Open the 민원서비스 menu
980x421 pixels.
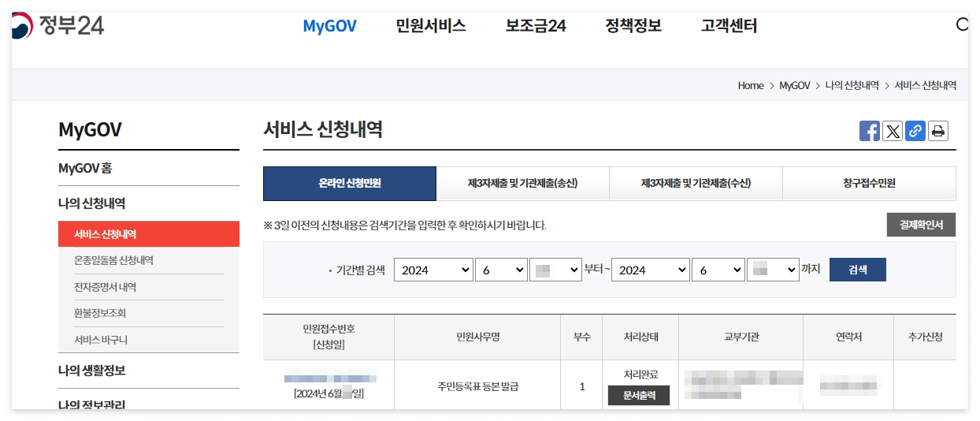click(431, 26)
